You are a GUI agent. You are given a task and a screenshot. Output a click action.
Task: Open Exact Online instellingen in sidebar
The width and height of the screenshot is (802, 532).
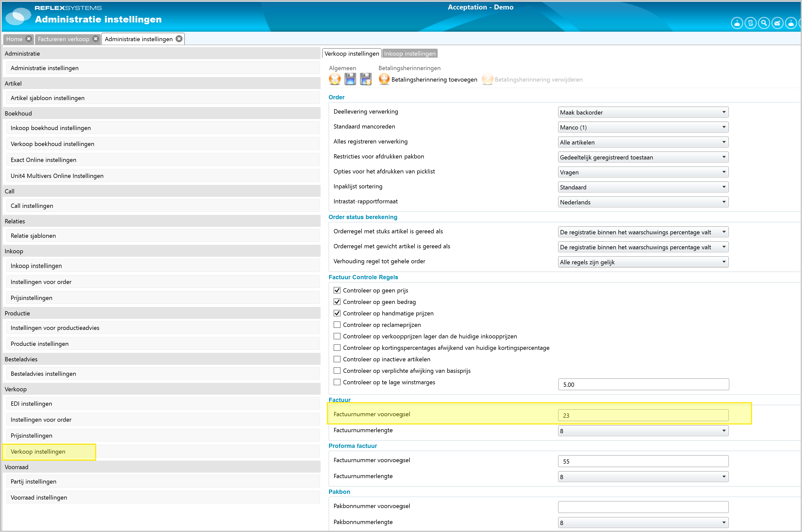43,160
